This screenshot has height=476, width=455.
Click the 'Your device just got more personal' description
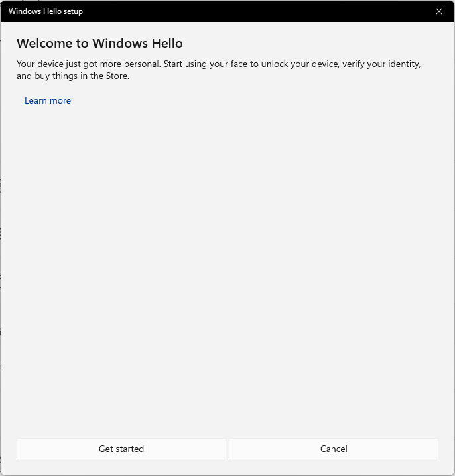coord(219,70)
